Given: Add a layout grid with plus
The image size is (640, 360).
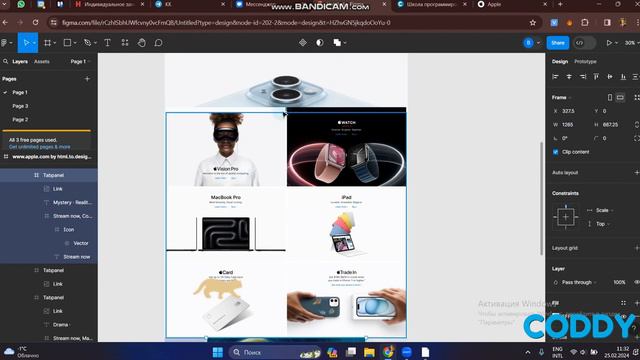Looking at the screenshot, I should [x=636, y=248].
